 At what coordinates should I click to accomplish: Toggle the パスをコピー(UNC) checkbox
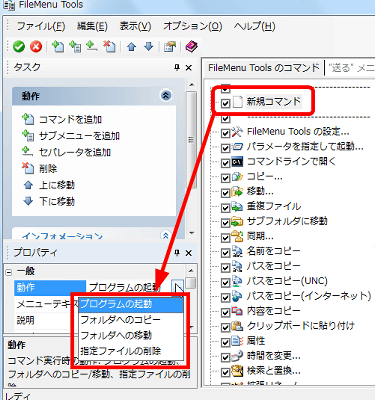tap(226, 282)
